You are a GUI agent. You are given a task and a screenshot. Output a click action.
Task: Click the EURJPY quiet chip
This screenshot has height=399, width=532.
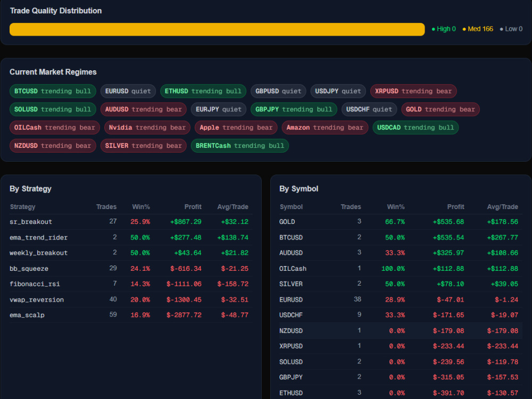219,109
